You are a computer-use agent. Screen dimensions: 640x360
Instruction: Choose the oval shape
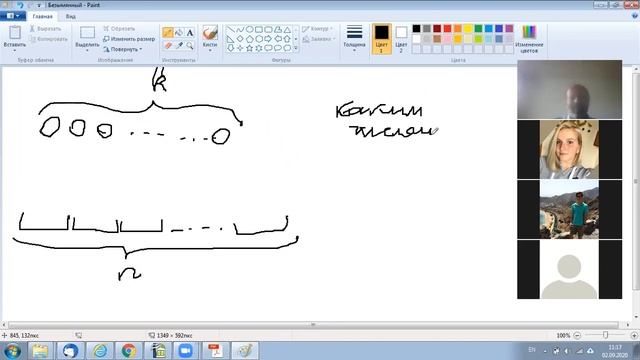click(x=249, y=29)
